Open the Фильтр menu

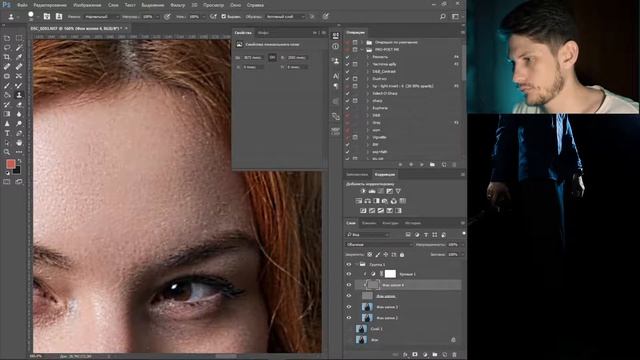(177, 5)
